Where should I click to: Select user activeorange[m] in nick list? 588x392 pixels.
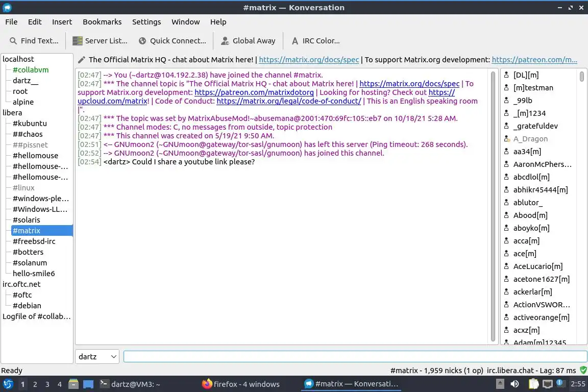[x=541, y=317]
